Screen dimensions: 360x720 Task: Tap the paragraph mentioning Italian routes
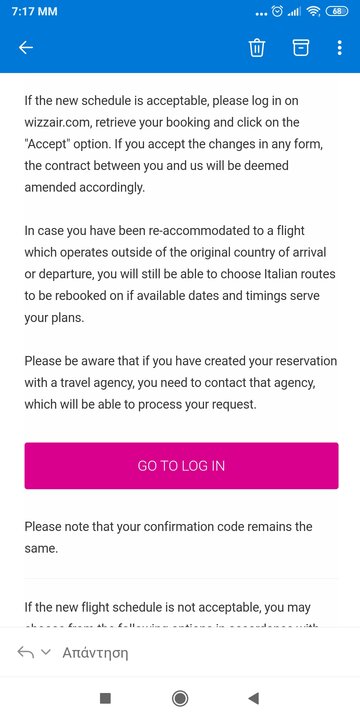pyautogui.click(x=180, y=274)
